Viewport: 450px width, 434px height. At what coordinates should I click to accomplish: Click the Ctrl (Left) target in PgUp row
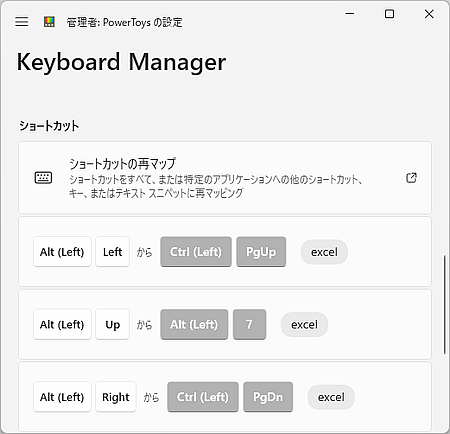point(196,252)
